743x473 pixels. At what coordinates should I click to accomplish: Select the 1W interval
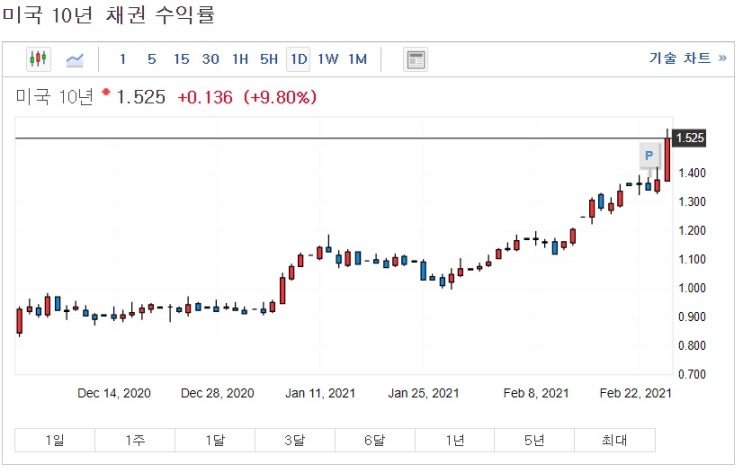coord(328,59)
